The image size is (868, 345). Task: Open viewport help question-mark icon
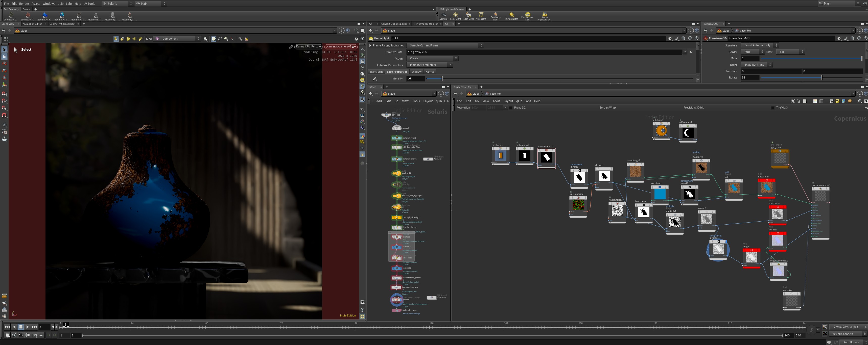362,39
